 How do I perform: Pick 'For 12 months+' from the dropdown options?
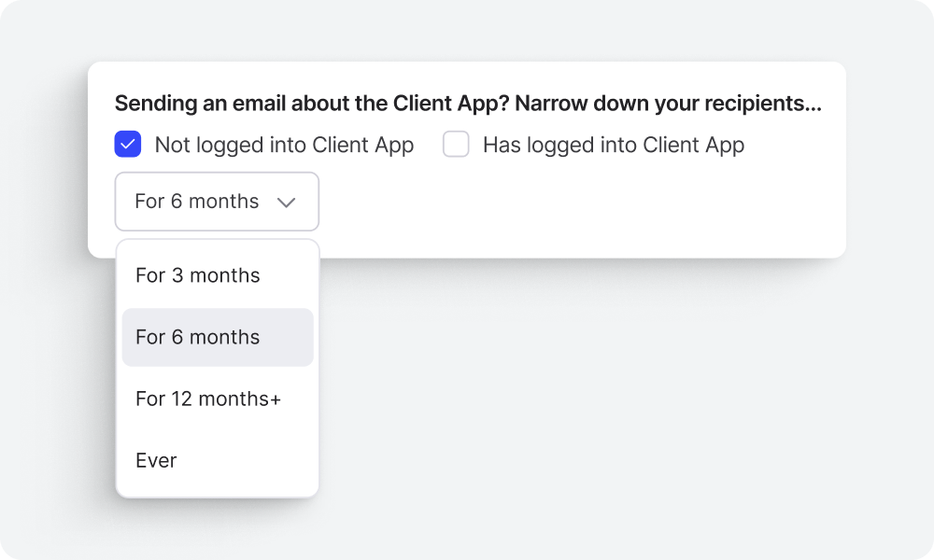pyautogui.click(x=206, y=399)
